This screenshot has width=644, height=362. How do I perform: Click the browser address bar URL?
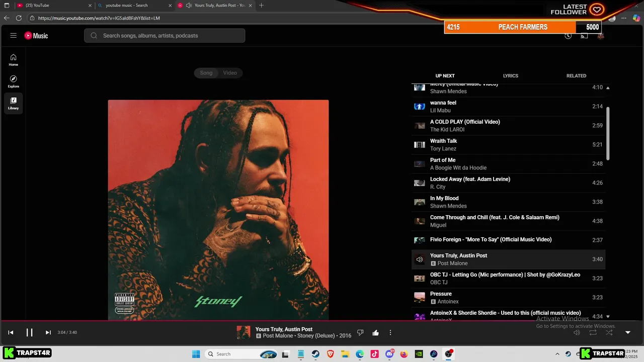click(99, 18)
